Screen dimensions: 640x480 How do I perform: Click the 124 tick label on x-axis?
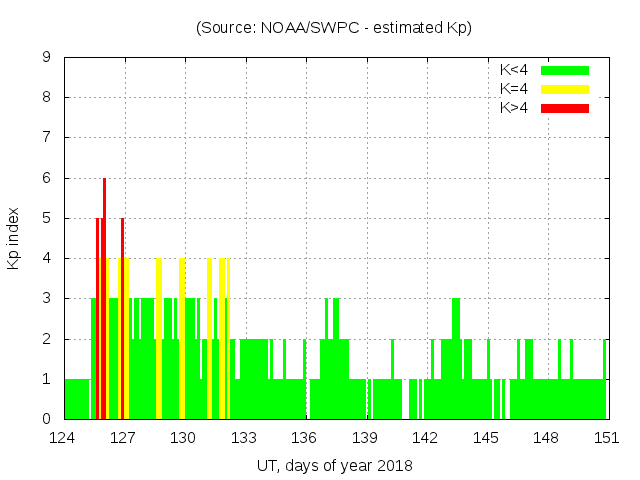63,438
